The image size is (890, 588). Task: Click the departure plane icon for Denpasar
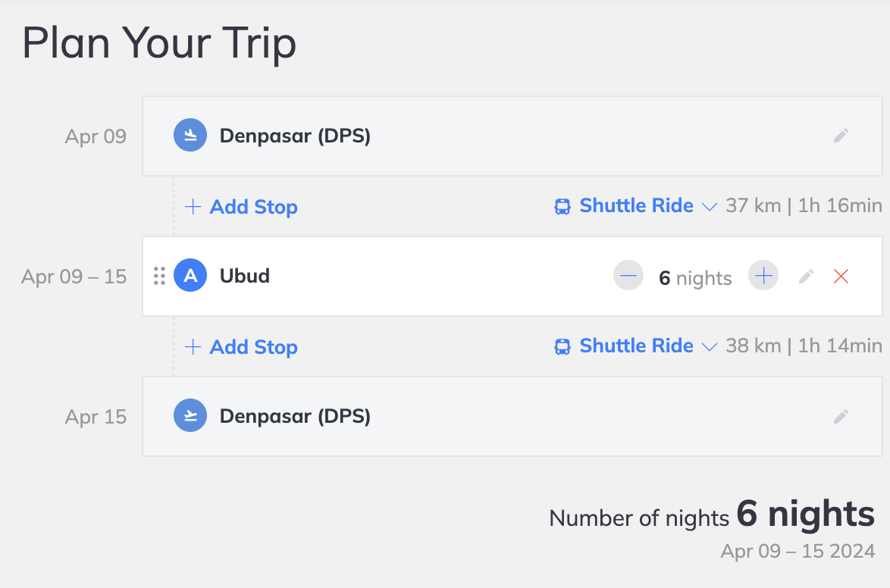(x=190, y=415)
